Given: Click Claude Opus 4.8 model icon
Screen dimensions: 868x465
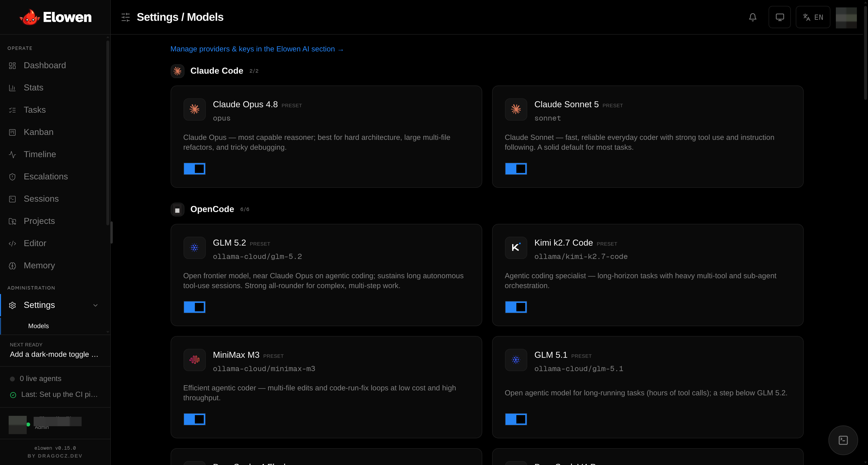Looking at the screenshot, I should coord(194,109).
